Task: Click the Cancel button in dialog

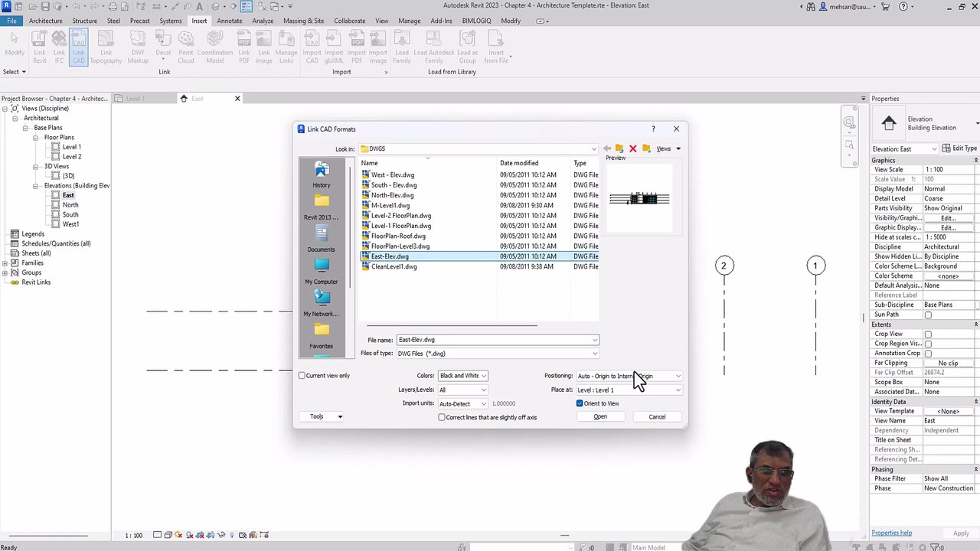Action: click(x=657, y=417)
